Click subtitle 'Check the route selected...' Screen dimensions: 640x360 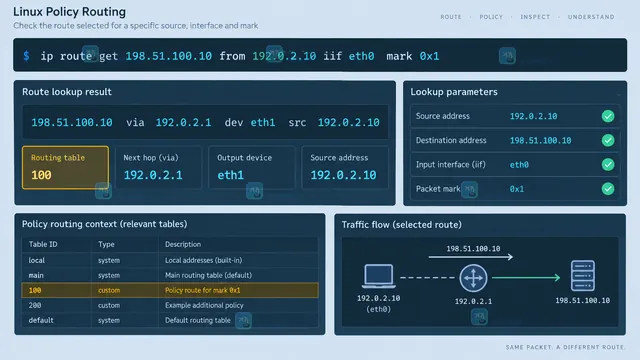(x=136, y=25)
